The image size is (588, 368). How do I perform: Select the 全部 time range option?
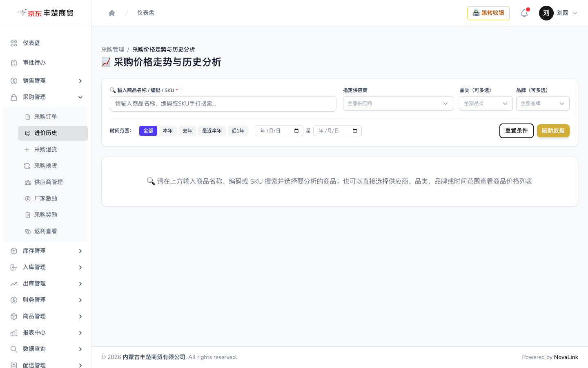point(148,131)
